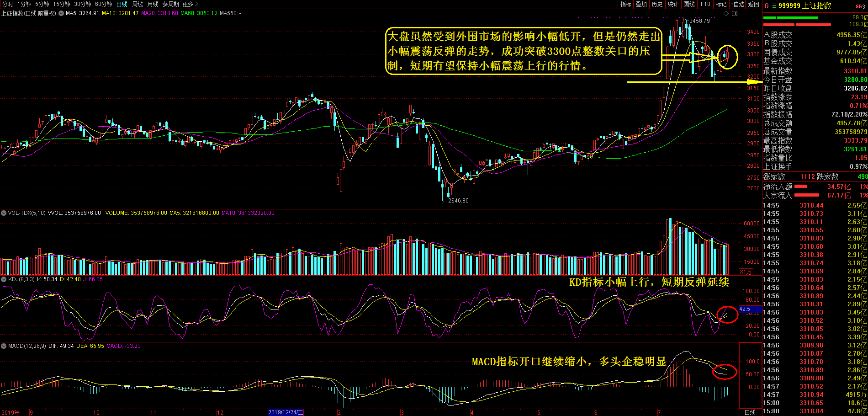Select the 60分钟 period tab
The width and height of the screenshot is (868, 416).
tap(104, 4)
